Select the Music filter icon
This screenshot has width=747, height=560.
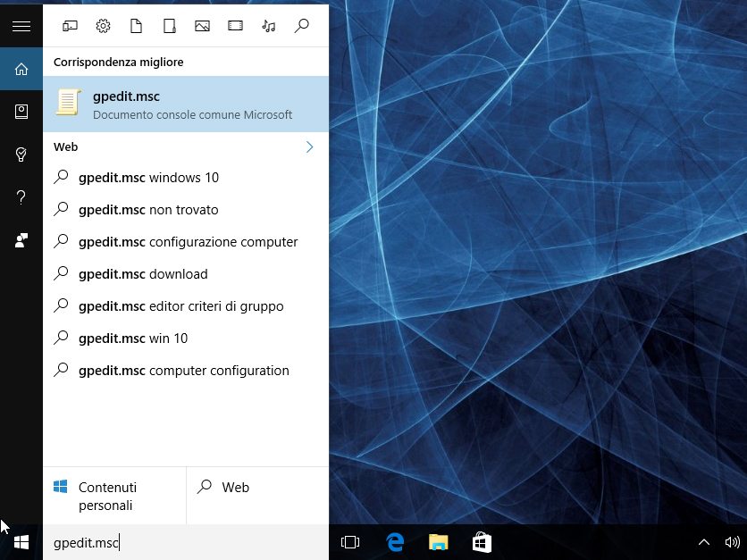(x=268, y=26)
